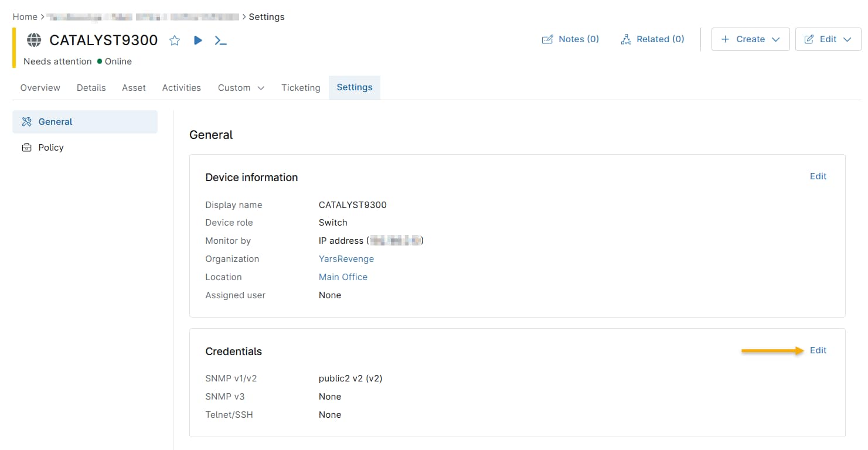The image size is (868, 450).
Task: Open Related (0) items
Action: (x=652, y=39)
